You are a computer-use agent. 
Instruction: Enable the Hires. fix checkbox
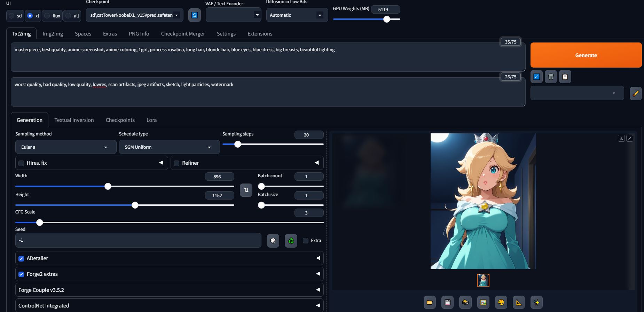click(x=21, y=163)
